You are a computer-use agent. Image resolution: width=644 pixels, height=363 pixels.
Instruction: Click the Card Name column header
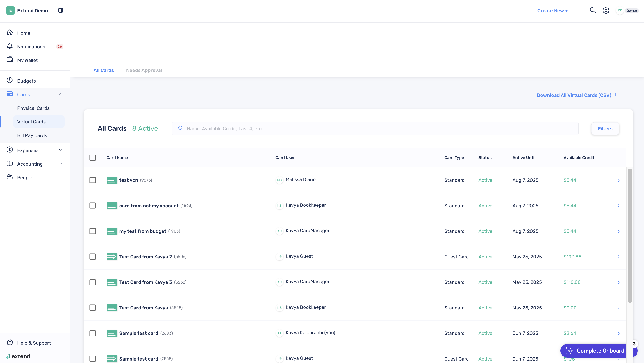[117, 158]
